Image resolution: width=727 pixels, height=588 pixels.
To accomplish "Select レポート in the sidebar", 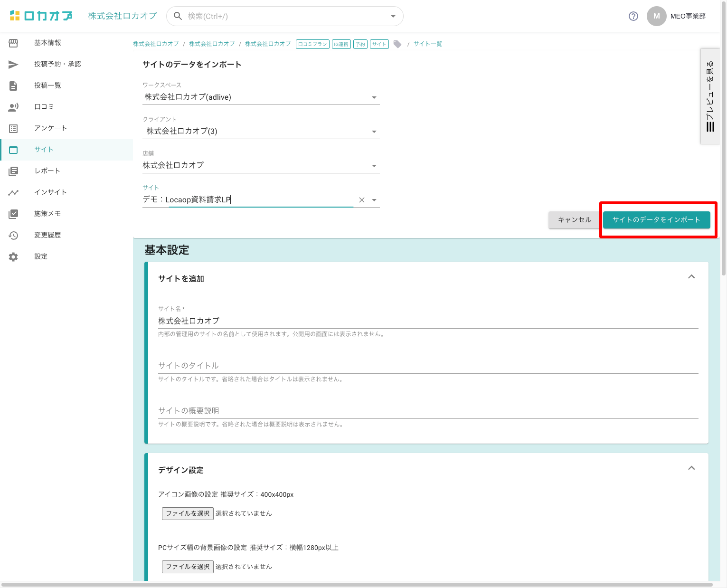I will pos(47,171).
